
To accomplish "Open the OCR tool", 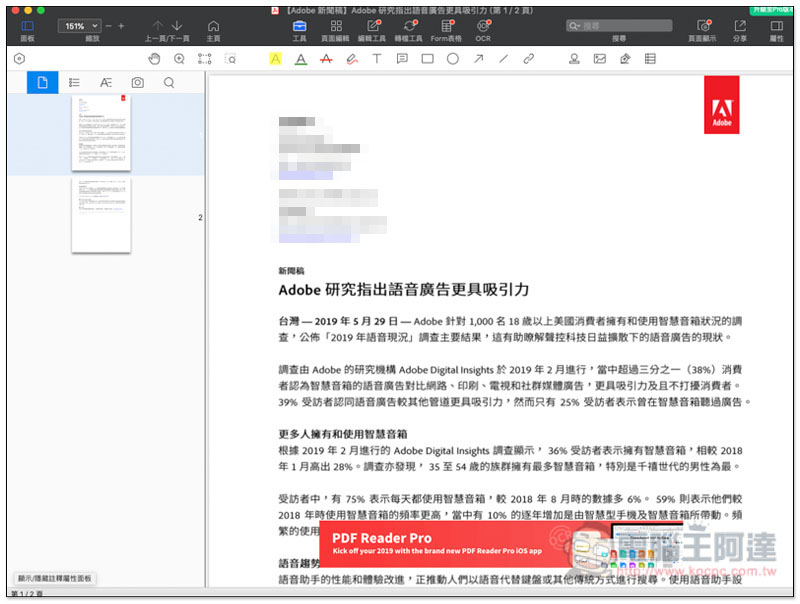I will coord(483,29).
